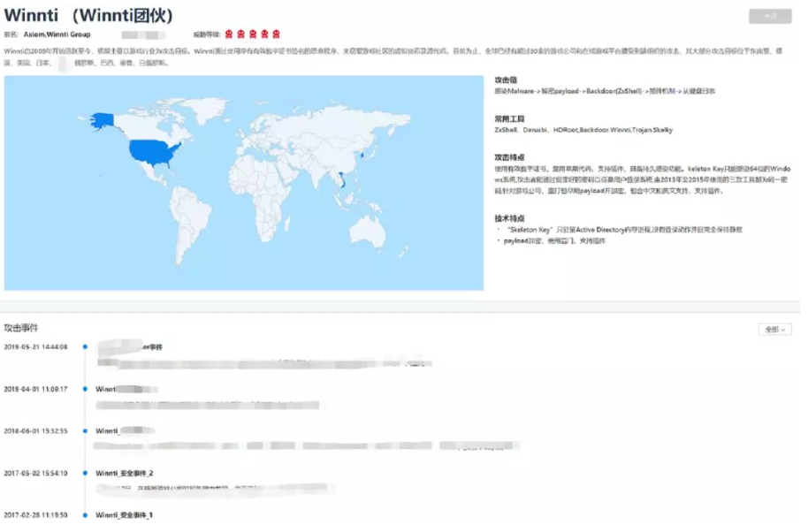Click the first red skull threat-level icon
The width and height of the screenshot is (808, 532).
tap(231, 34)
